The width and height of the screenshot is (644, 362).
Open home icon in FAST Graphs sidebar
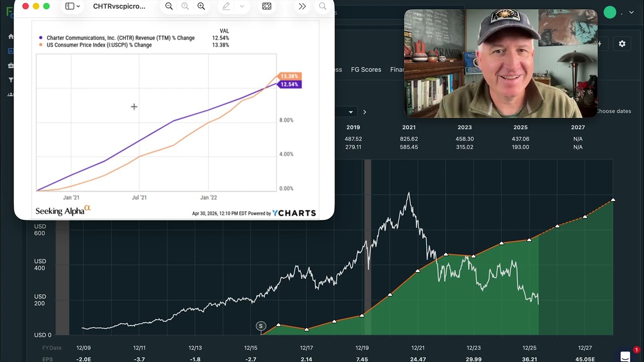[x=11, y=36]
